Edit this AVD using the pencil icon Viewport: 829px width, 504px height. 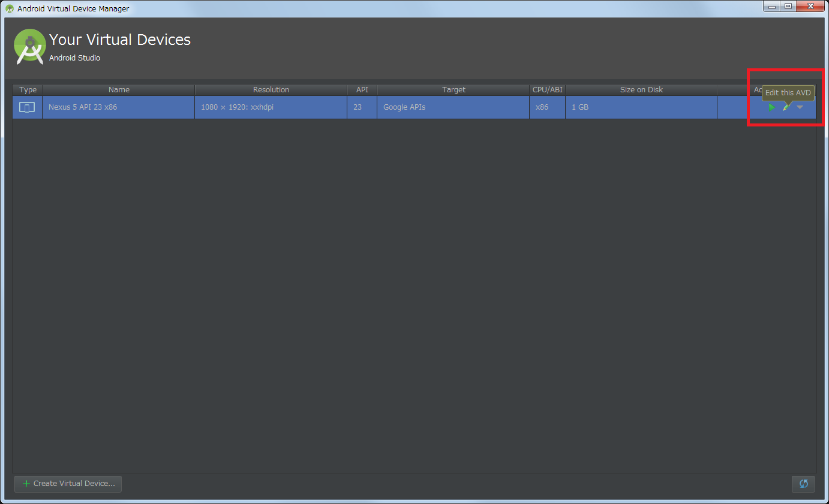[x=786, y=107]
